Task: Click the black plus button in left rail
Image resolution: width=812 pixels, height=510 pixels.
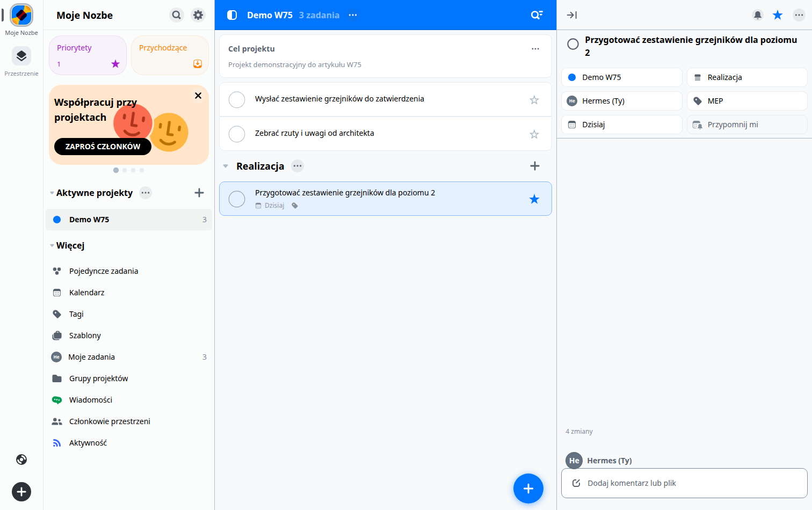Action: [21, 492]
